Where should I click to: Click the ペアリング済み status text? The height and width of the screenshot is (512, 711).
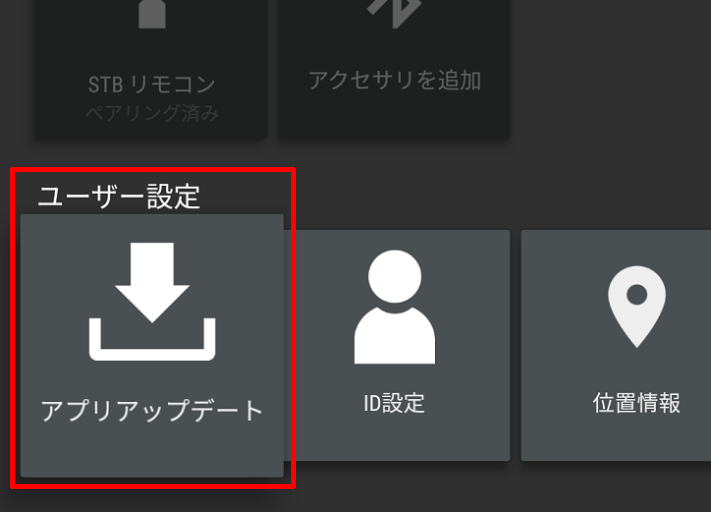(x=152, y=112)
